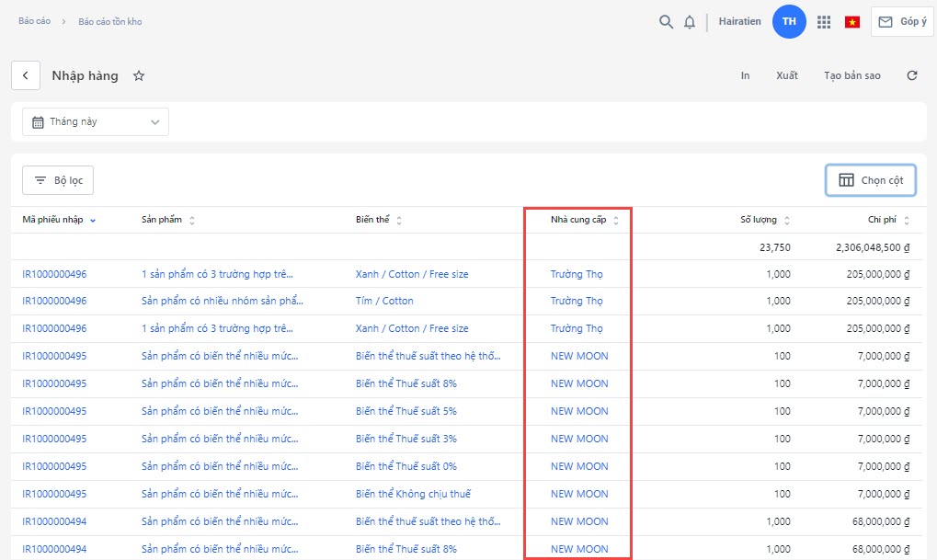
Task: Sort by Số lượng column header
Action: tap(759, 221)
